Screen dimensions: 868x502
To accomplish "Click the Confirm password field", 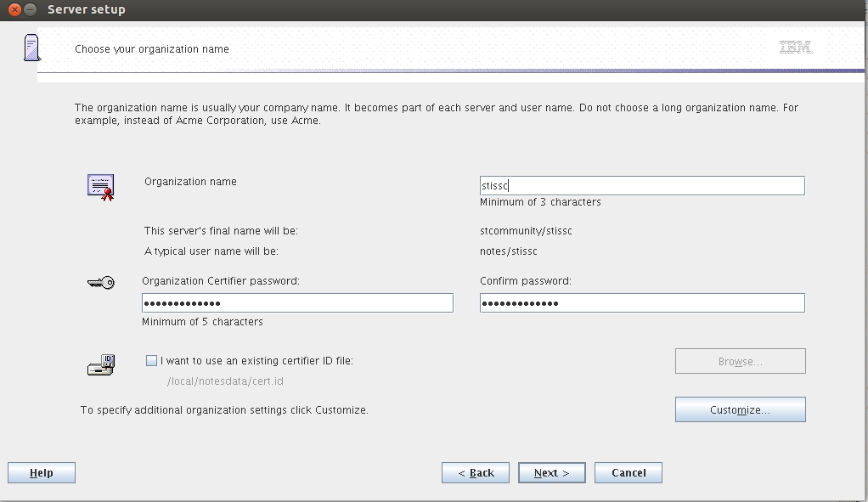I will coord(641,302).
